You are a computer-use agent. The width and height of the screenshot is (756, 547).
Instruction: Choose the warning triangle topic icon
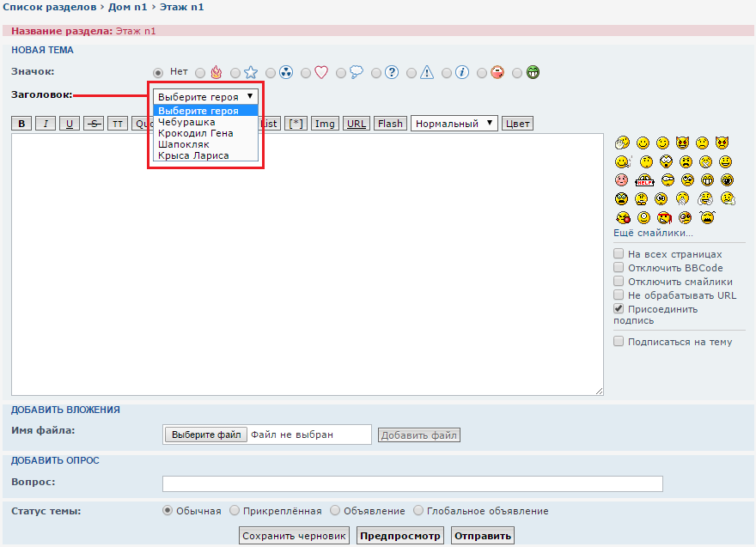click(412, 73)
